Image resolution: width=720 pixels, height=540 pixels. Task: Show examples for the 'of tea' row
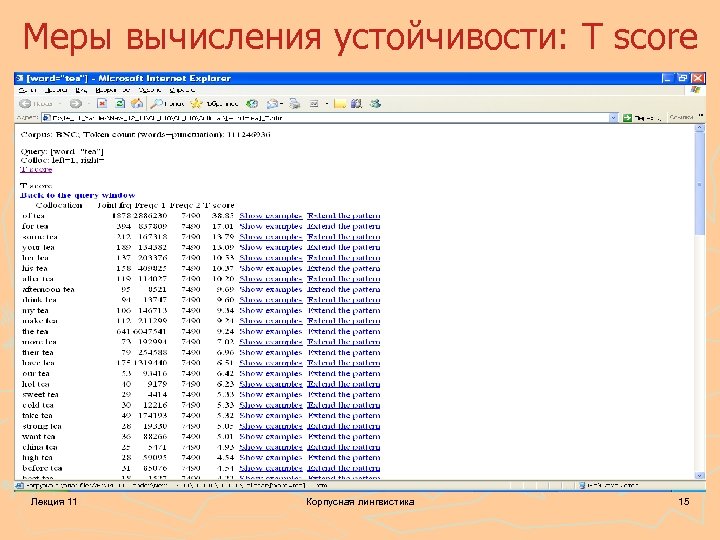pos(270,215)
